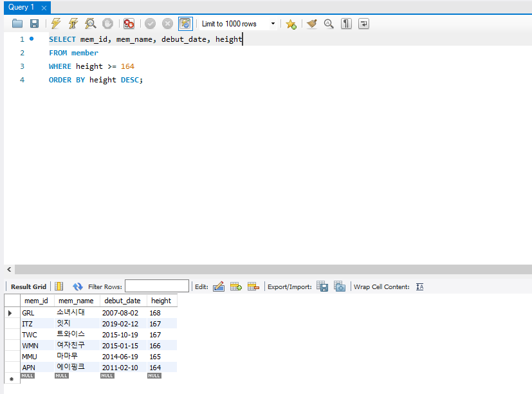The image size is (532, 394).
Task: Run Explain plan for current statement
Action: [90, 24]
